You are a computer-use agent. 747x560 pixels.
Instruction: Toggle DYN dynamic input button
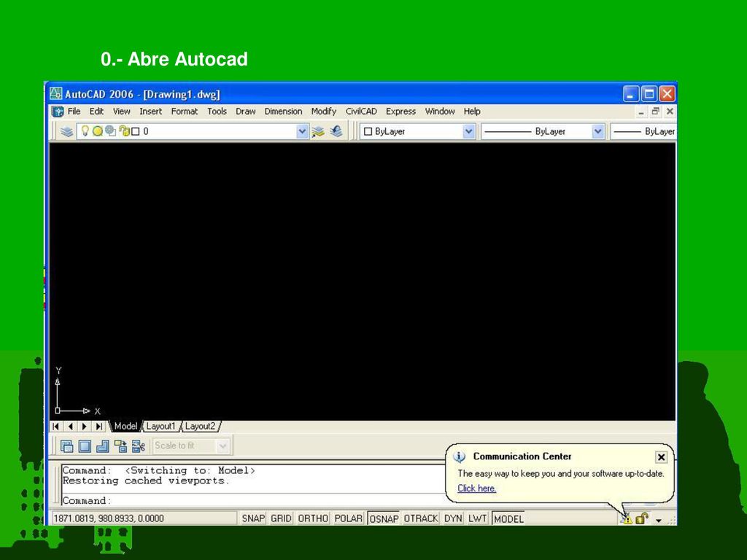click(453, 518)
